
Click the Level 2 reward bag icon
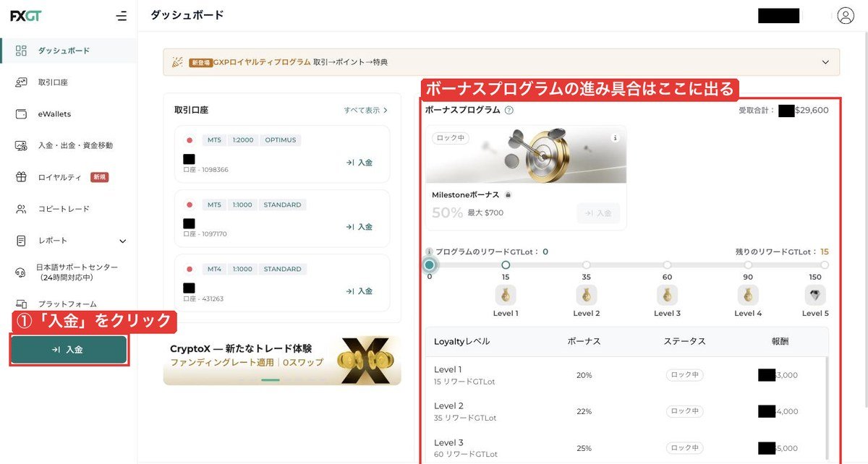click(x=587, y=295)
